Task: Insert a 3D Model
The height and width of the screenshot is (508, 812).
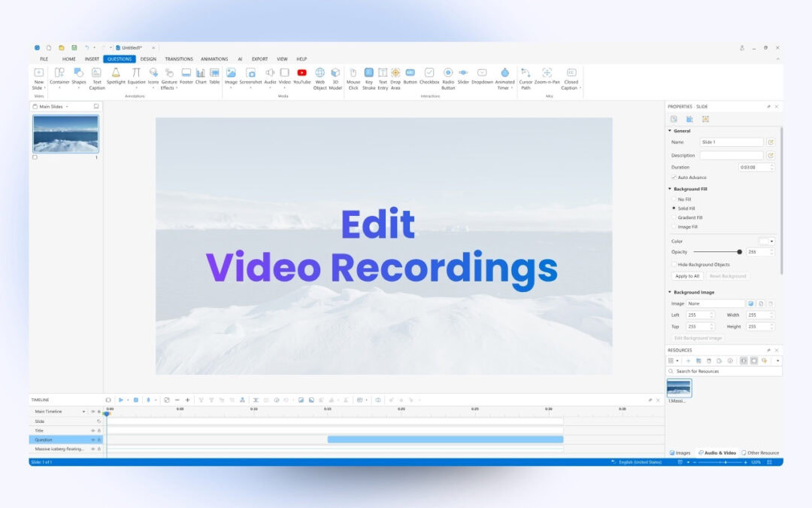Action: click(335, 79)
